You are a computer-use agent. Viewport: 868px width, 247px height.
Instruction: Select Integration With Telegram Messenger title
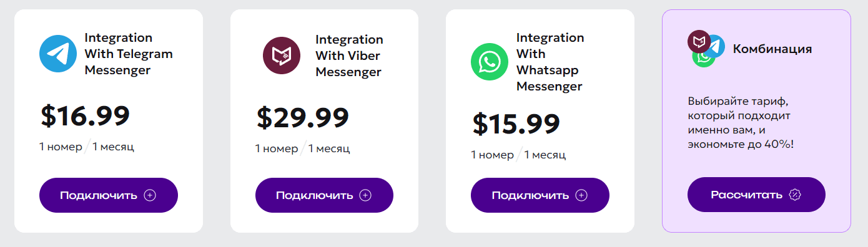point(129,54)
